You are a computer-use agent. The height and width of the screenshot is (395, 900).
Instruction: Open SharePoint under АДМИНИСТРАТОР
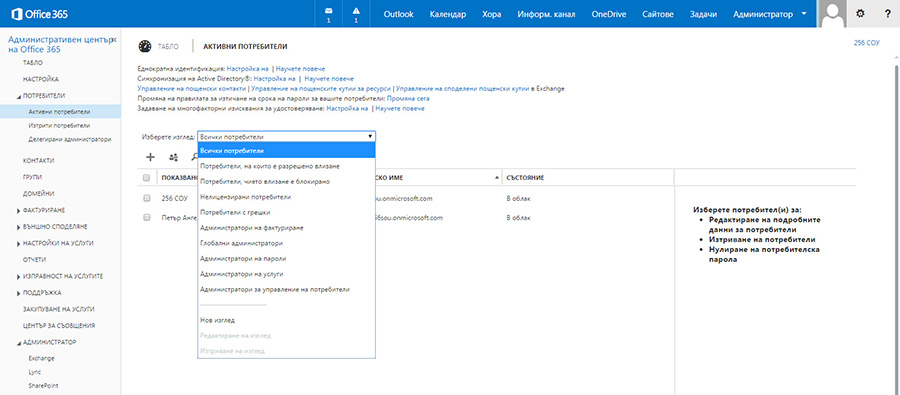click(x=43, y=386)
